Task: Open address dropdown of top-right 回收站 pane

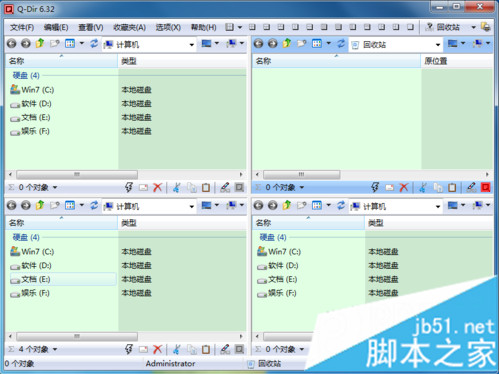Action: 438,45
